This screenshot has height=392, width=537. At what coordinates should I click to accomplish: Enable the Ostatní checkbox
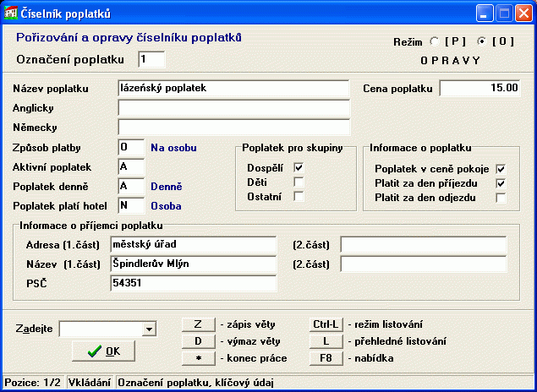(299, 197)
